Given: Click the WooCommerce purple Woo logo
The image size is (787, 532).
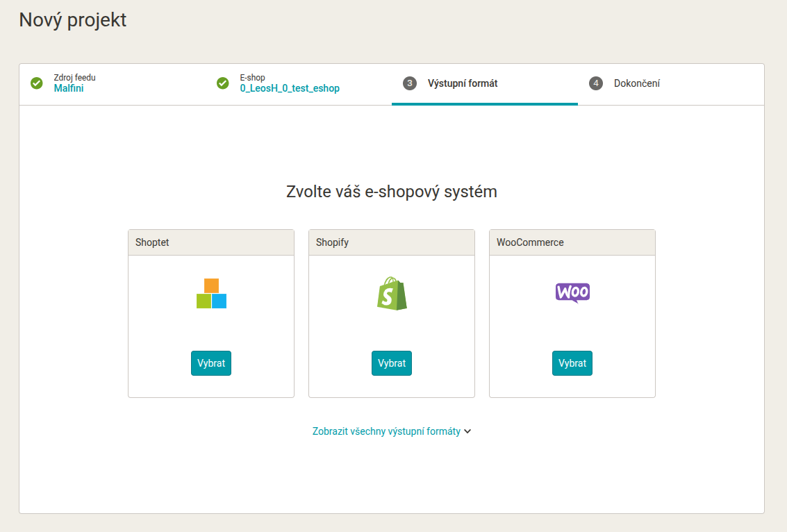Looking at the screenshot, I should (572, 292).
